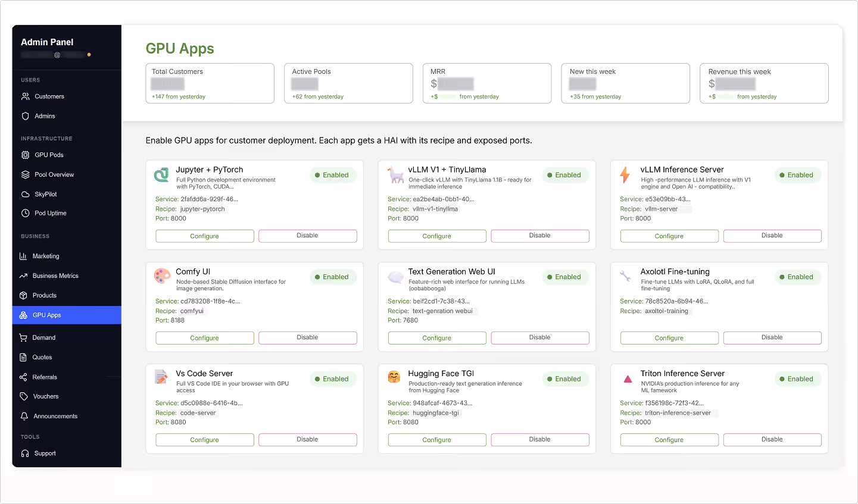This screenshot has width=858, height=504.
Task: Click recipe text 'comfyui'
Action: click(x=192, y=311)
